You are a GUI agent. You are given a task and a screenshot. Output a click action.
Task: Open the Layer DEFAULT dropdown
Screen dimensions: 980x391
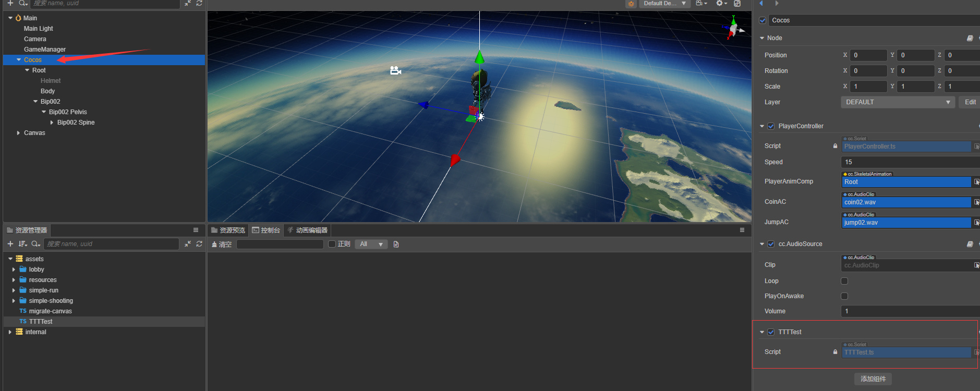[x=898, y=102]
